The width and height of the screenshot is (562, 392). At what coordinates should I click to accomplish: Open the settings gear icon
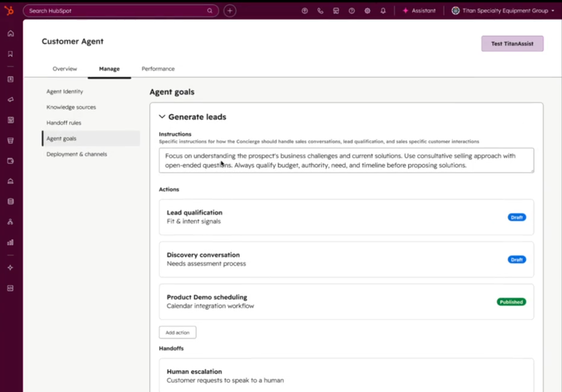(367, 11)
